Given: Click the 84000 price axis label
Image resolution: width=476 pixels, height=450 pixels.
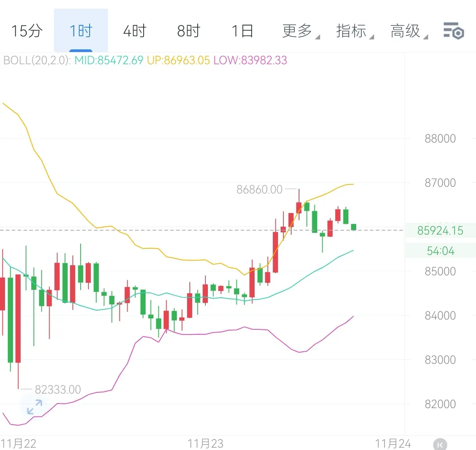Looking at the screenshot, I should [x=440, y=315].
